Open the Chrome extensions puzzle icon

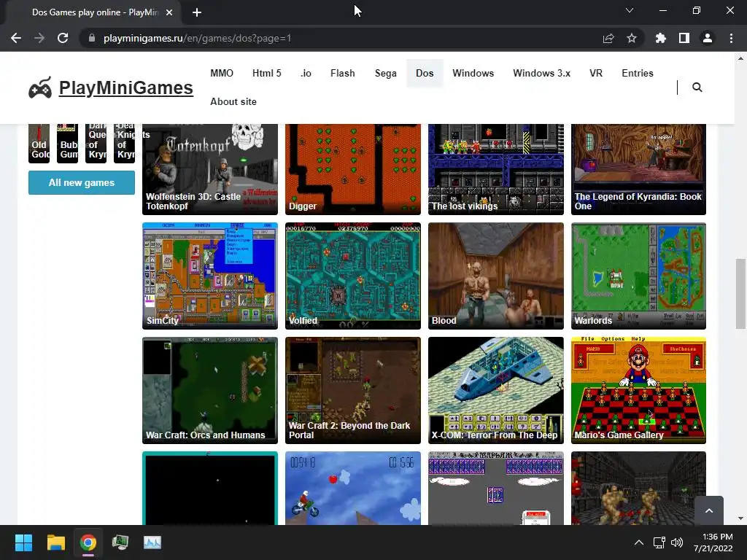(661, 38)
